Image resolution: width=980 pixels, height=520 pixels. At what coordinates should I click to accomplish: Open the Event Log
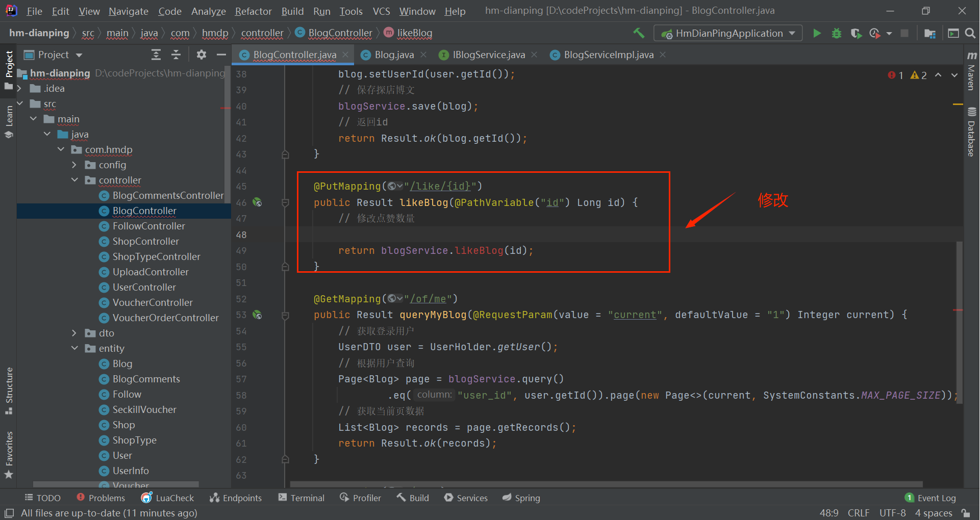(931, 498)
